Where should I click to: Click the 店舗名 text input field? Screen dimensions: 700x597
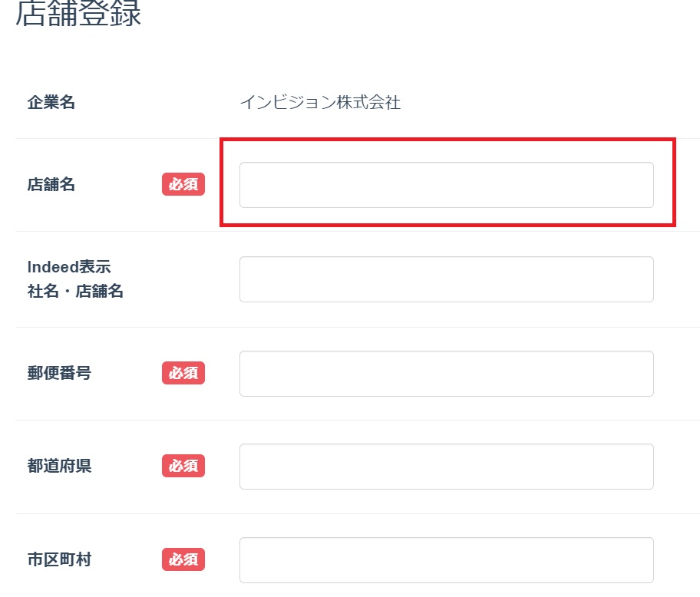pos(446,185)
